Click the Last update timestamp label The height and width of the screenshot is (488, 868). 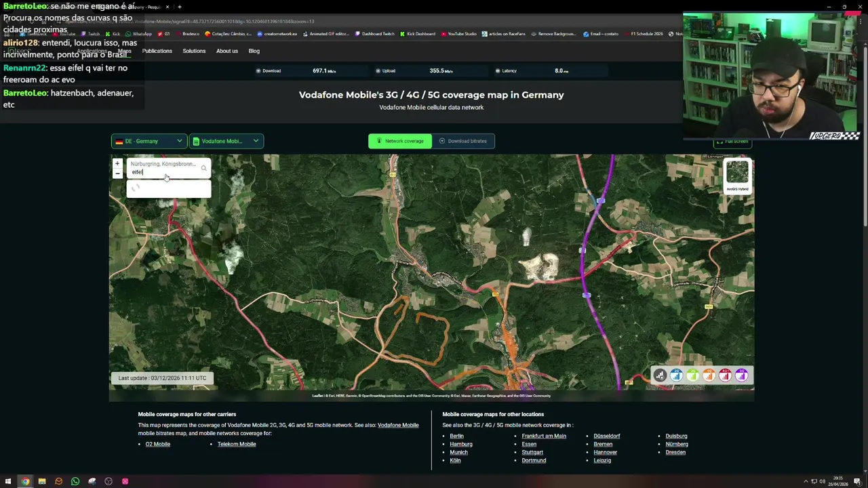[x=162, y=378]
